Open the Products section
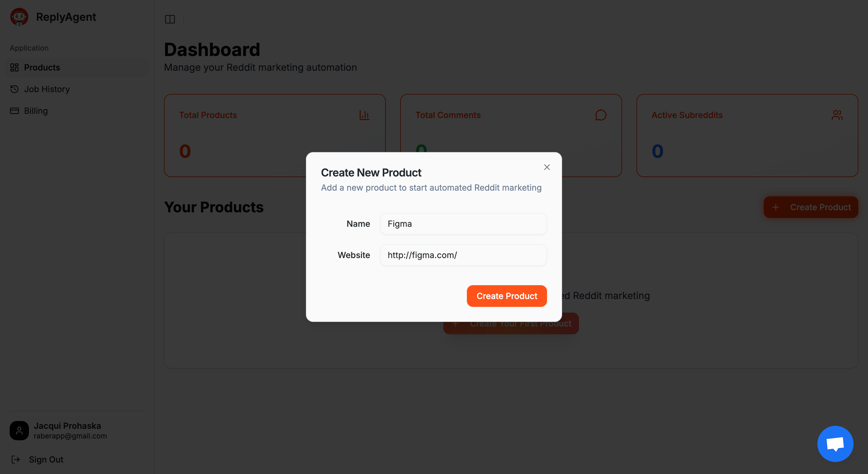Screen dimensions: 868x474 click(42, 67)
